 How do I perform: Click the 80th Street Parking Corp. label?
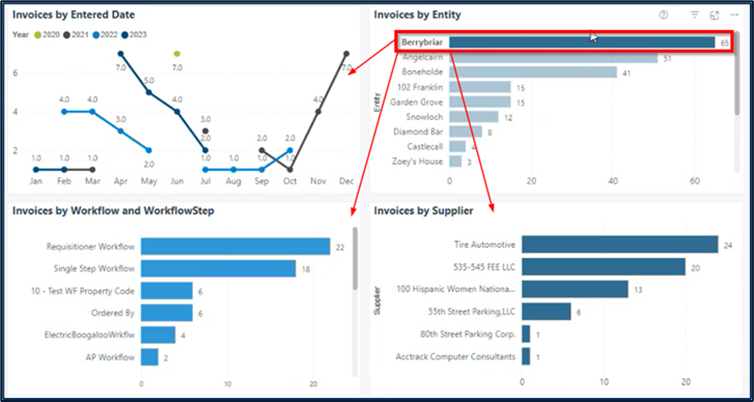(x=468, y=334)
